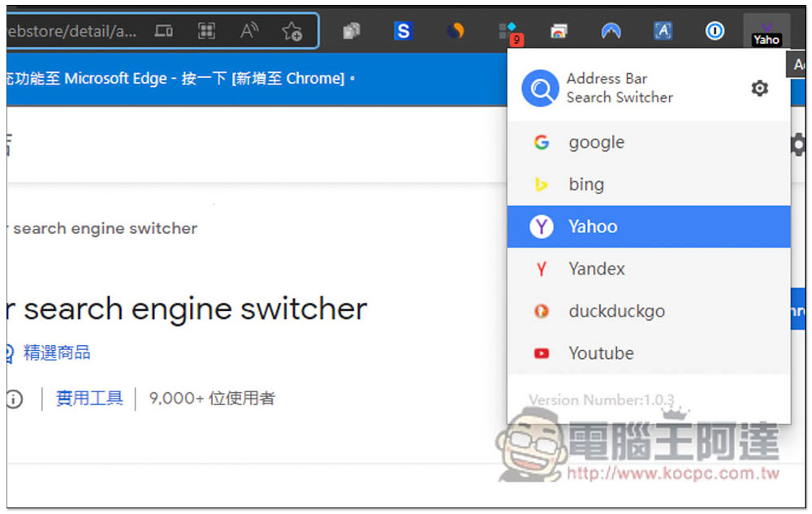Select bing search engine
Viewport: 812px width, 514px height.
[x=648, y=184]
